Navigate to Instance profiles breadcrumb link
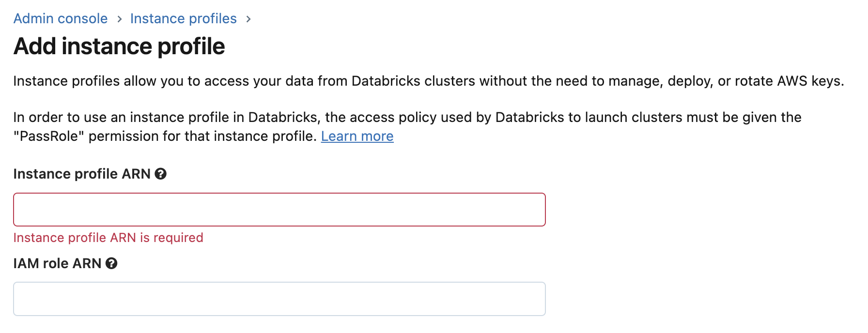This screenshot has width=868, height=333. click(x=184, y=18)
